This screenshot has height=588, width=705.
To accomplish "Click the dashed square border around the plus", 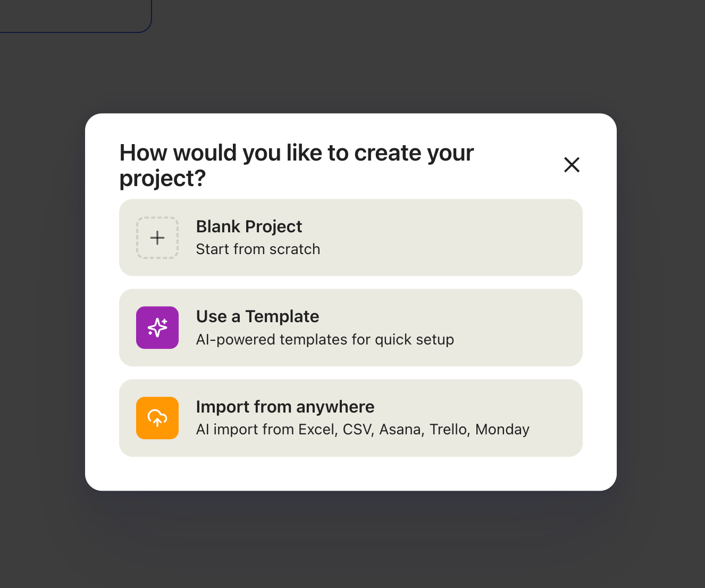I will (138, 238).
